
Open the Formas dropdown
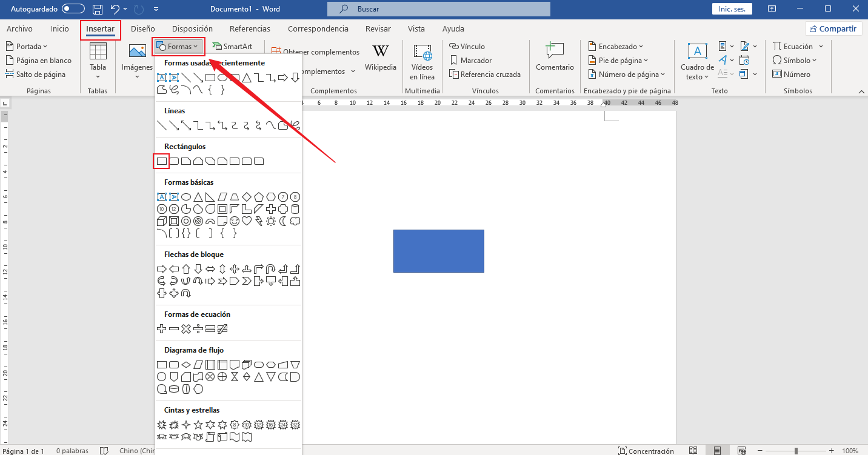click(x=178, y=47)
